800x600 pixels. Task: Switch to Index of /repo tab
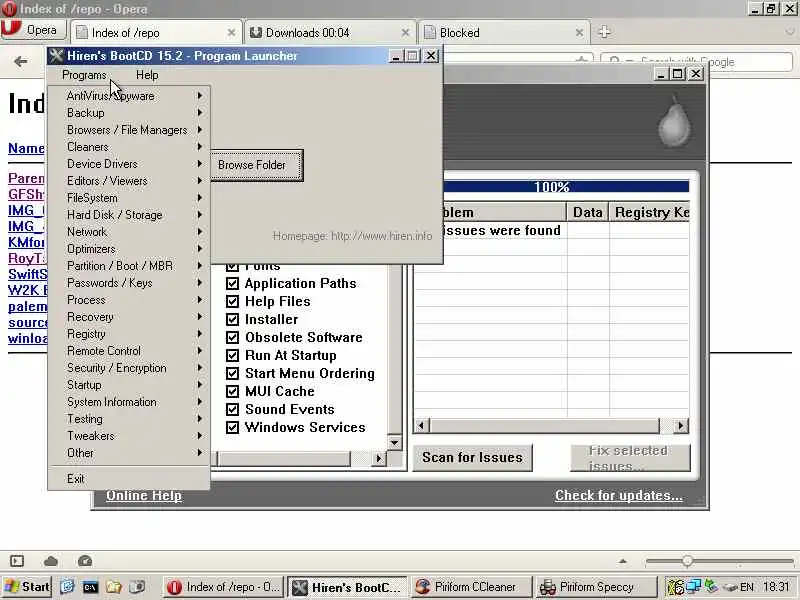click(x=156, y=33)
